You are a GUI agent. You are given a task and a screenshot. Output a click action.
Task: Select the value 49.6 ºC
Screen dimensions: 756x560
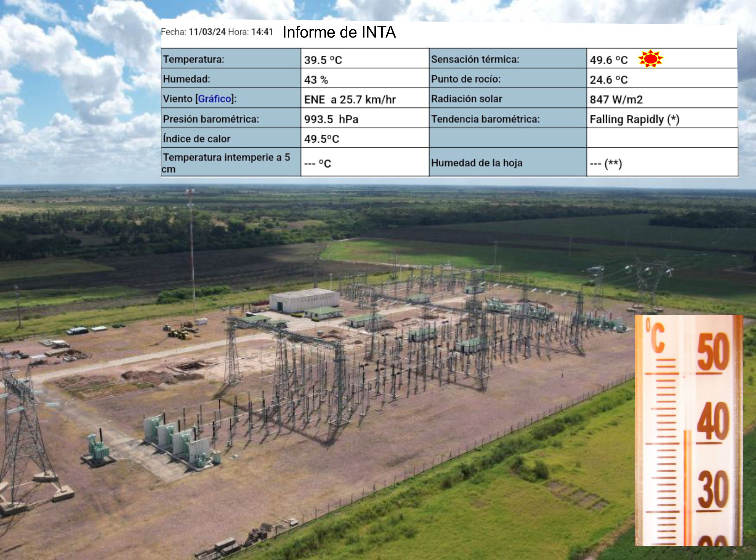[x=608, y=60]
